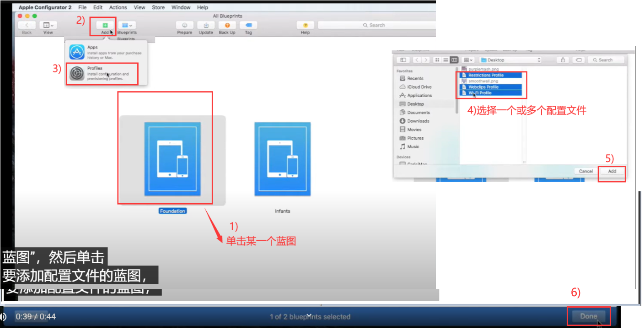Screen dimensions: 644x331
Task: Open the View toolbar dropdown
Action: click(x=48, y=25)
